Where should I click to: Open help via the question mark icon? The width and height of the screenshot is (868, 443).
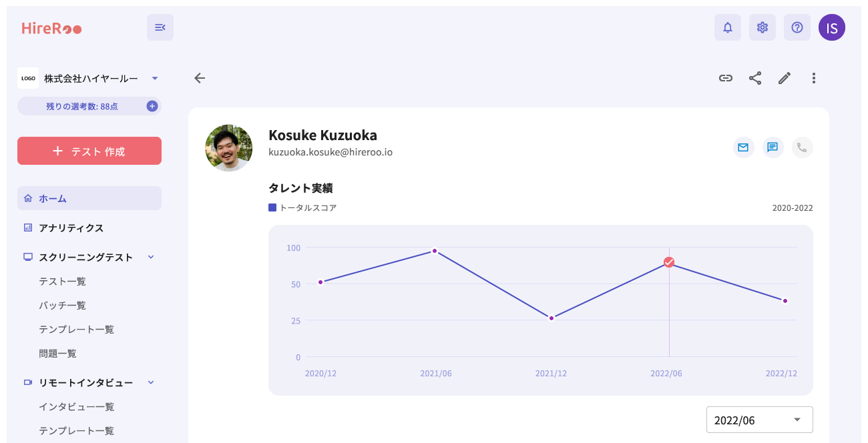click(x=797, y=27)
